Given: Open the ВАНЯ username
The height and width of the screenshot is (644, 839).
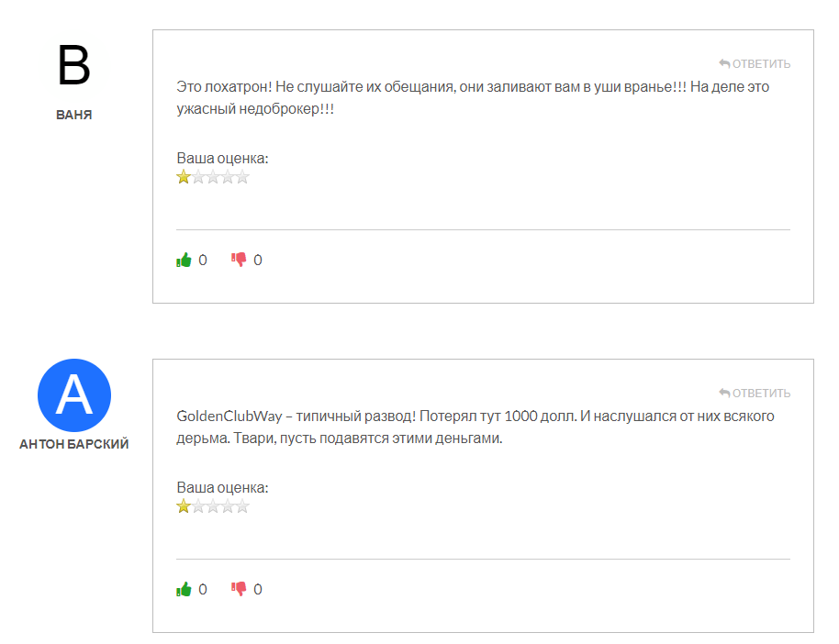Looking at the screenshot, I should pyautogui.click(x=73, y=115).
